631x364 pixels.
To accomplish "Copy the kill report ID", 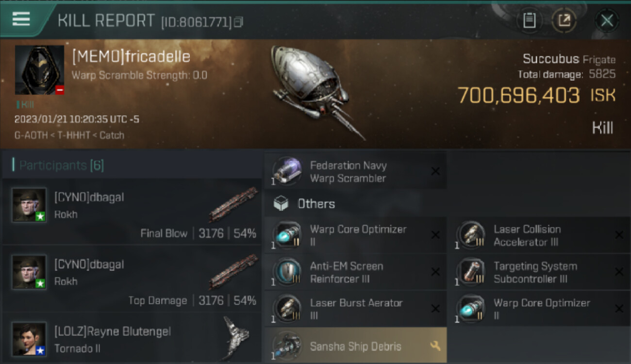I will pyautogui.click(x=238, y=22).
